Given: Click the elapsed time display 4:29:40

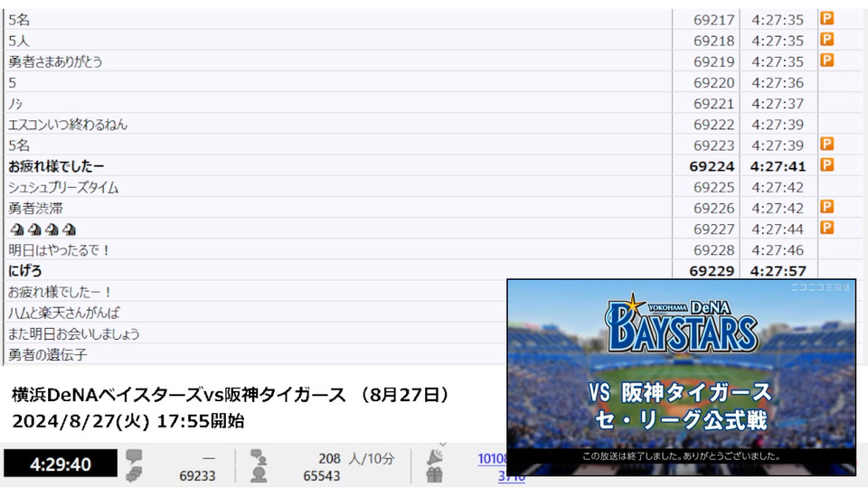Looking at the screenshot, I should (x=61, y=464).
